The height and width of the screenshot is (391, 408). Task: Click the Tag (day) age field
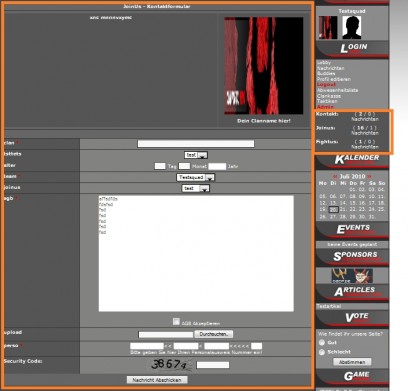160,166
